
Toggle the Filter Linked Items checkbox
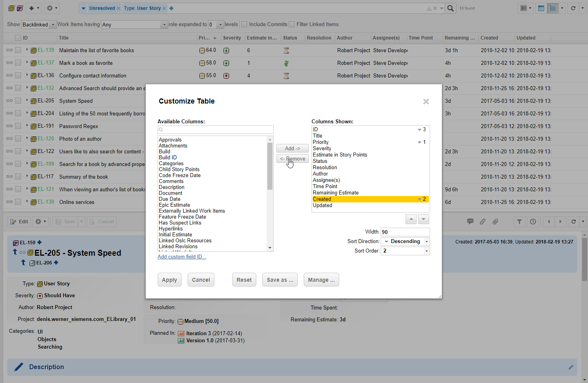[x=292, y=25]
